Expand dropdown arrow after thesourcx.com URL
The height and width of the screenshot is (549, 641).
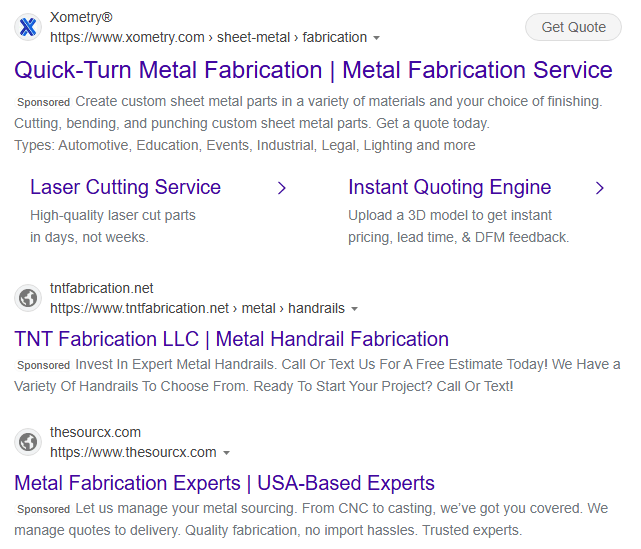tap(226, 453)
